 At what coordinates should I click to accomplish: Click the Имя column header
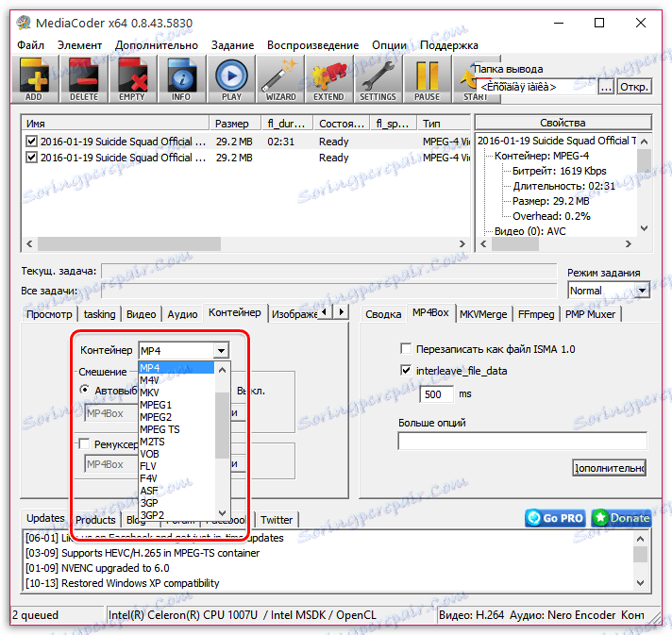coord(115,124)
